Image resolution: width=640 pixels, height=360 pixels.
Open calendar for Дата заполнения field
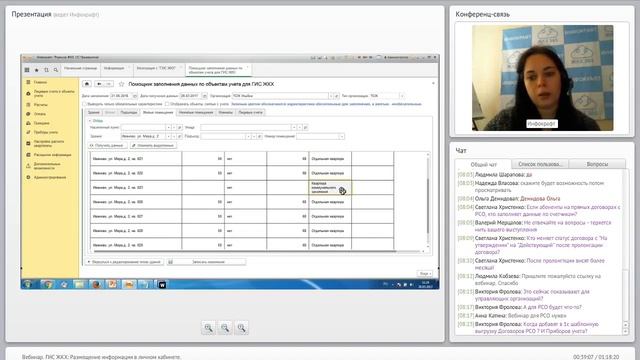point(135,96)
